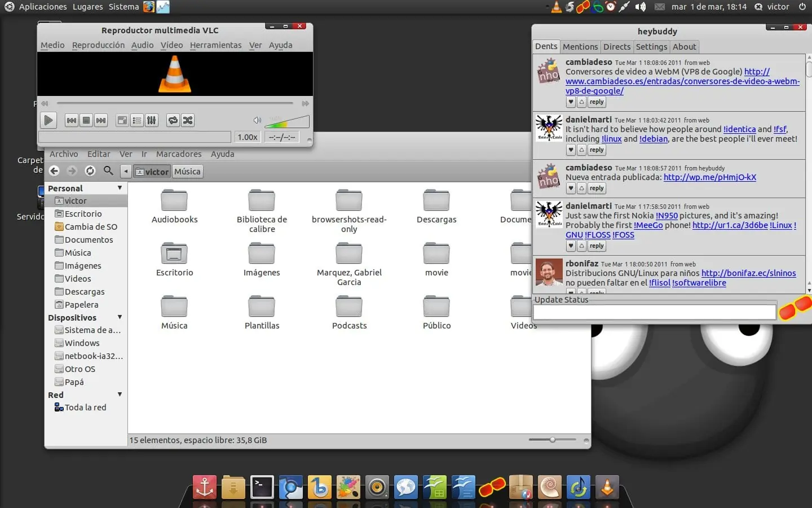Collapse the Dispositivos section
The width and height of the screenshot is (812, 508).
click(120, 317)
